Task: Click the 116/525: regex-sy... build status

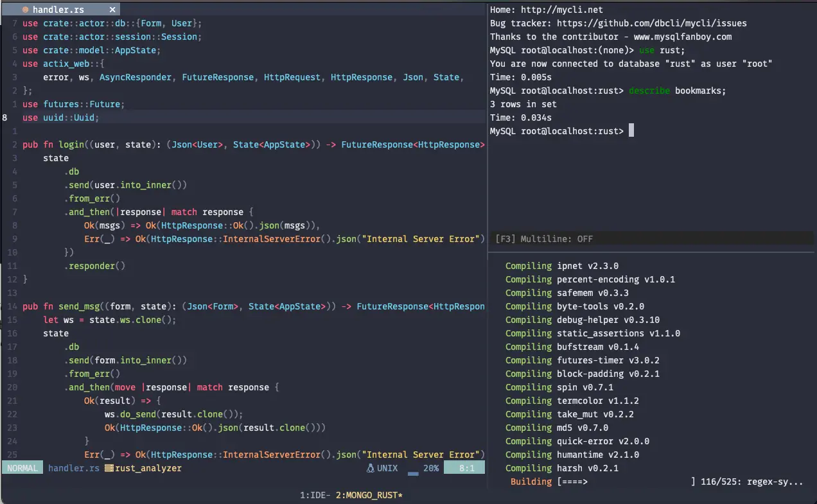Action: (x=752, y=482)
